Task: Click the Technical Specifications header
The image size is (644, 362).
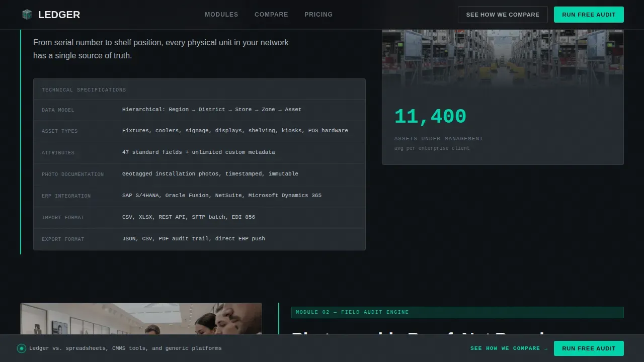Action: coord(84,90)
